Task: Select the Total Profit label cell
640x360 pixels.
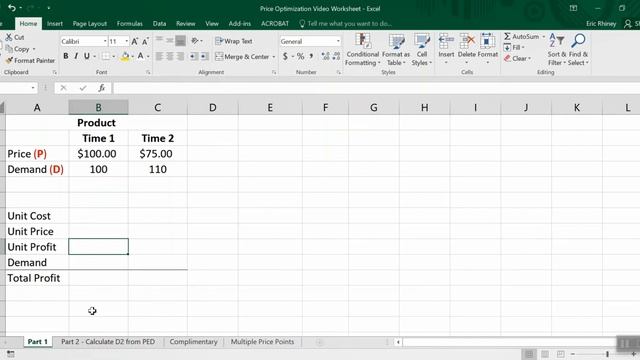Action: (37, 278)
